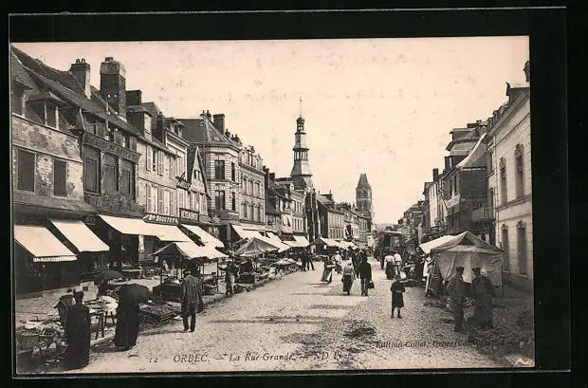Click the far-left shop awning
Viewport: 588px width, 388px height.
tap(43, 244)
